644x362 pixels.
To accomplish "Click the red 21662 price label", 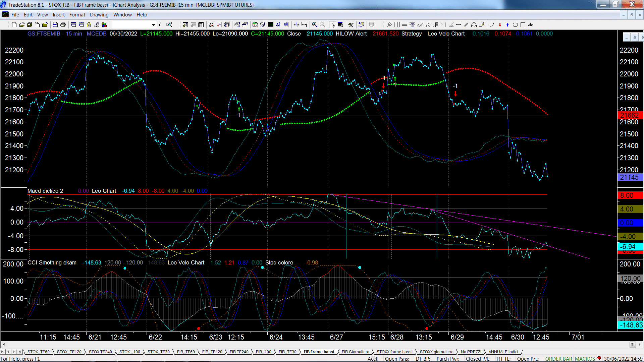I will click(x=630, y=115).
